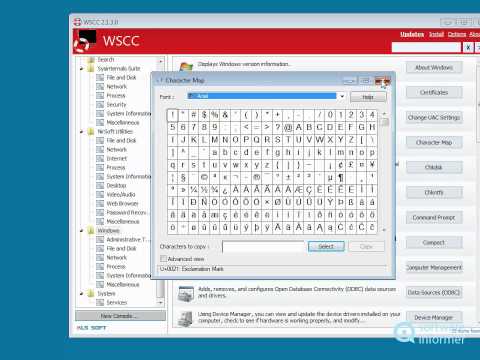The width and height of the screenshot is (480, 360).
Task: Launch the Chkntfs button
Action: [434, 192]
